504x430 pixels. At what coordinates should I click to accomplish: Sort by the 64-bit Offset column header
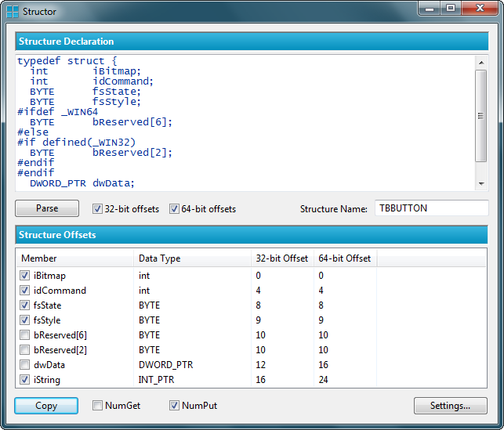(345, 258)
